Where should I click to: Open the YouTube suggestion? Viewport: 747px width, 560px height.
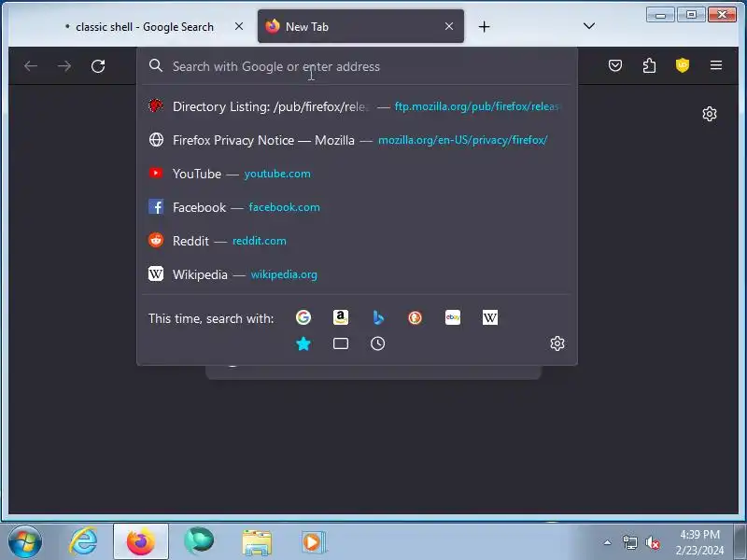click(357, 174)
